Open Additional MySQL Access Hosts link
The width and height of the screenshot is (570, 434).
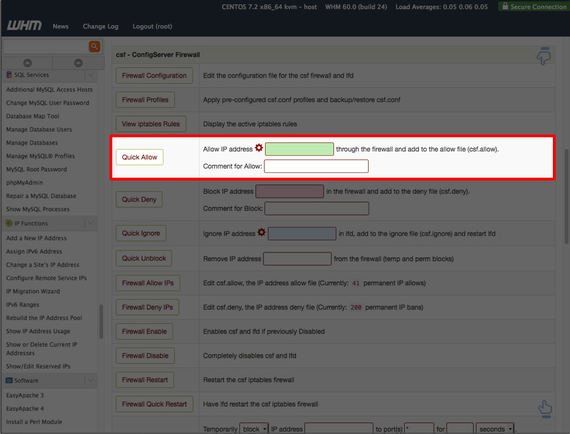click(49, 89)
